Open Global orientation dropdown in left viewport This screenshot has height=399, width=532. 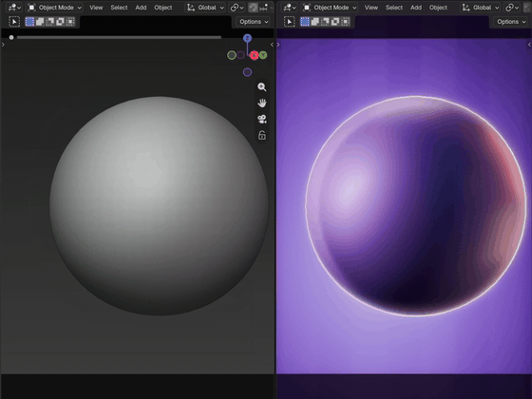pyautogui.click(x=205, y=8)
